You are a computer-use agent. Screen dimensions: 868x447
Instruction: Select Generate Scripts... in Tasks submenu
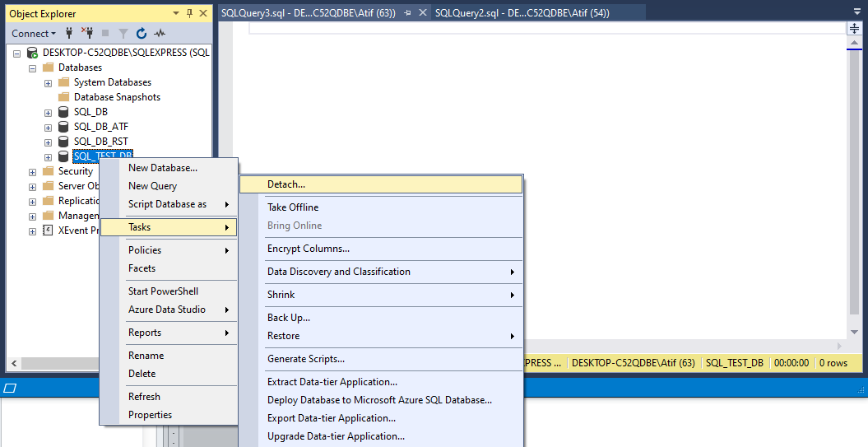(381, 359)
